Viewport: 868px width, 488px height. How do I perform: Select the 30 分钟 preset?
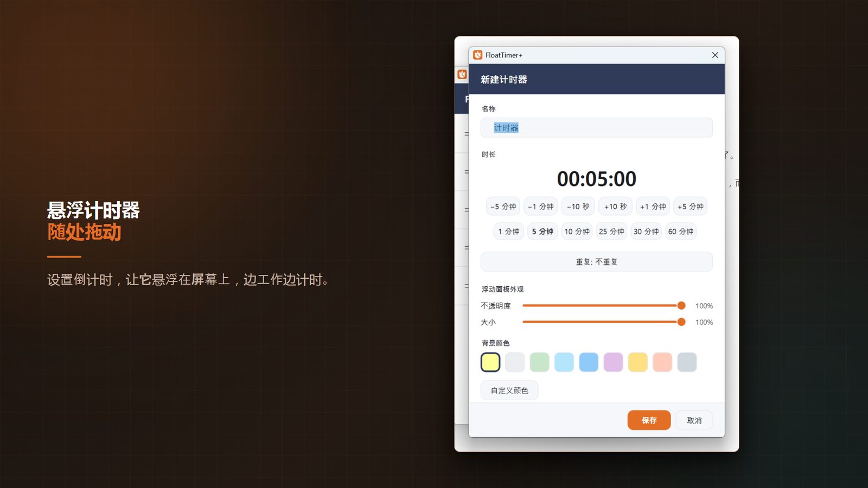(646, 232)
